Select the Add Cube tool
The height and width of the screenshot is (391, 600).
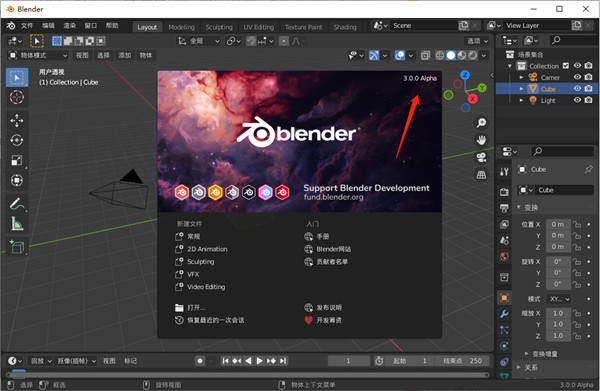pyautogui.click(x=16, y=247)
